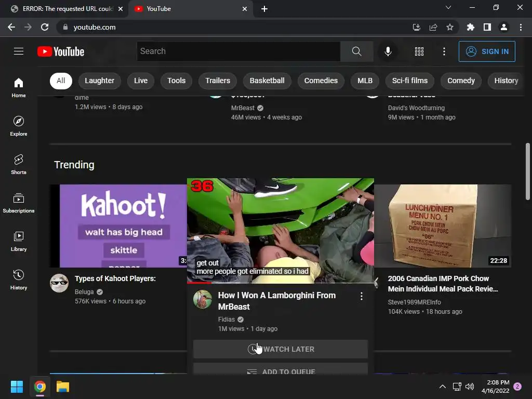This screenshot has width=532, height=399.
Task: Open volume control in system tray
Action: [x=470, y=387]
